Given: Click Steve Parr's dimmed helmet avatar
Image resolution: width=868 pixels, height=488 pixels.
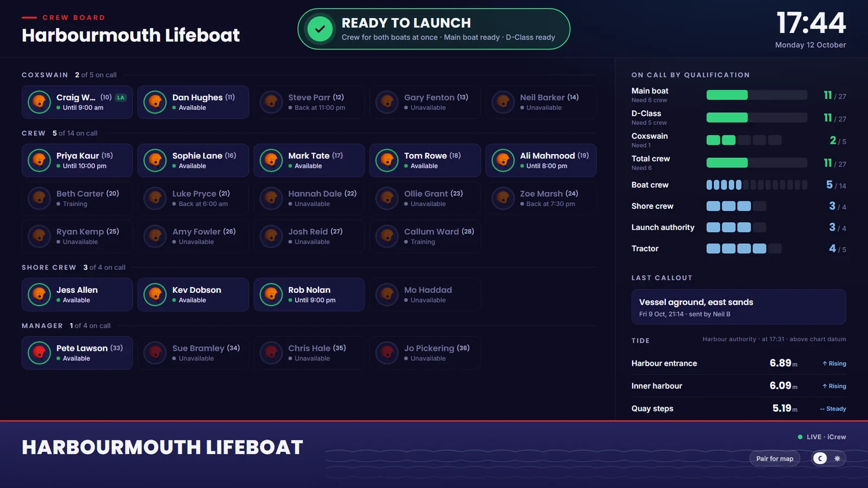Looking at the screenshot, I should (x=271, y=102).
